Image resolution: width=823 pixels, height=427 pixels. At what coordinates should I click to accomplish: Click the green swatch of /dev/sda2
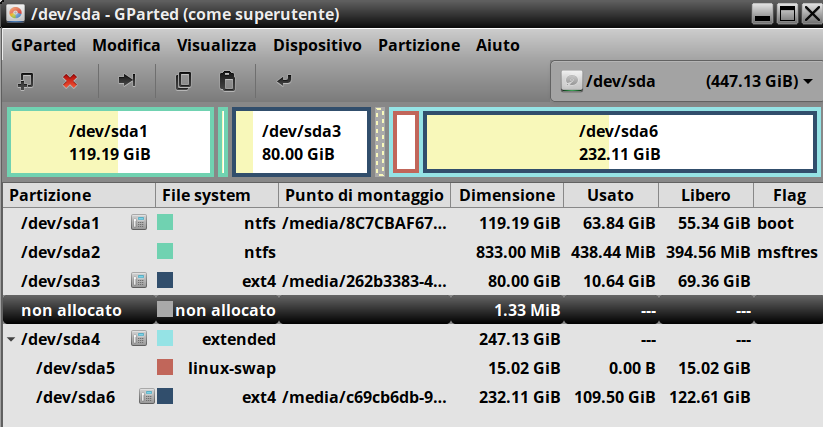click(x=165, y=251)
